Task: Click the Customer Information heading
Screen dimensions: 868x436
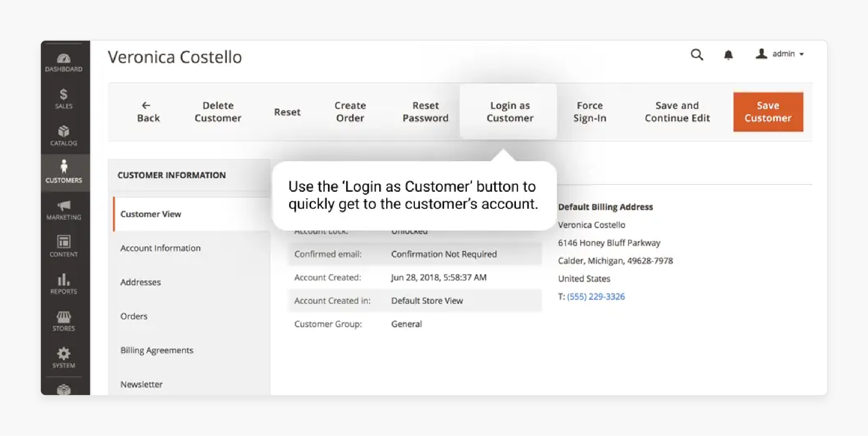Action: coord(171,175)
